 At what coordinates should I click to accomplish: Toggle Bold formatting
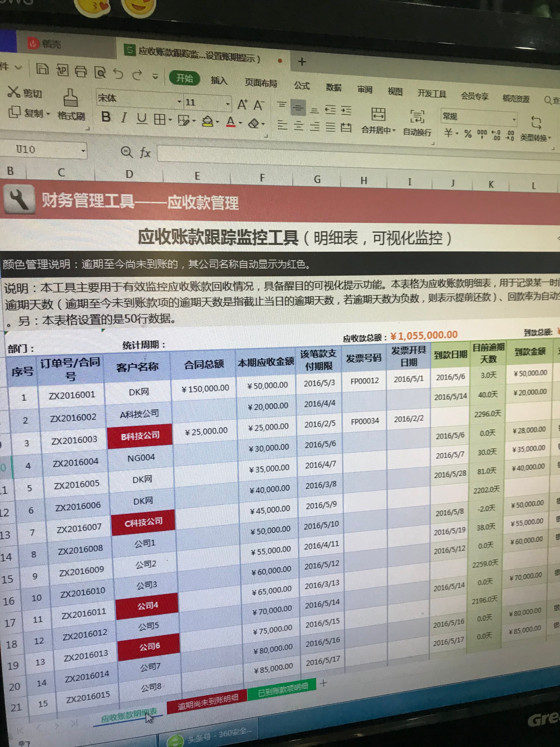click(x=106, y=117)
